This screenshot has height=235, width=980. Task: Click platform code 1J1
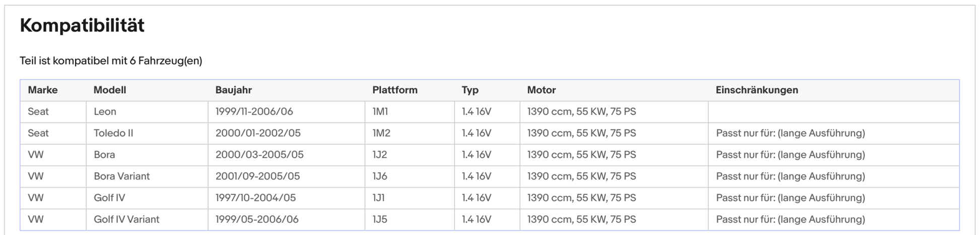pyautogui.click(x=379, y=198)
